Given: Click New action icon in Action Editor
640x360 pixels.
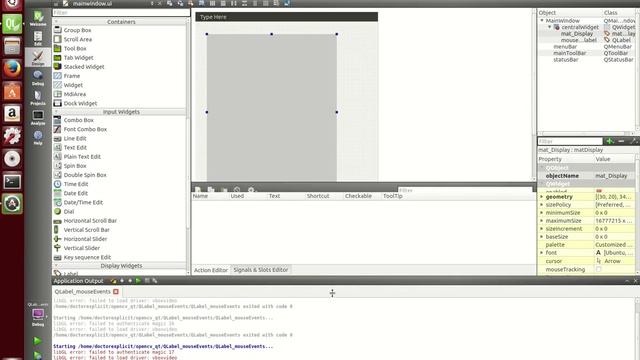Looking at the screenshot, I should coord(198,190).
